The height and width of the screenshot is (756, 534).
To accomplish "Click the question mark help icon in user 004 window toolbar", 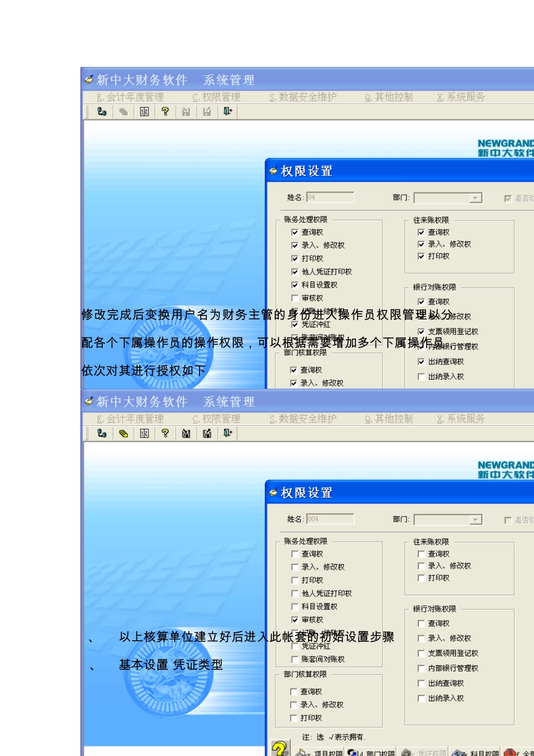I will point(165,434).
